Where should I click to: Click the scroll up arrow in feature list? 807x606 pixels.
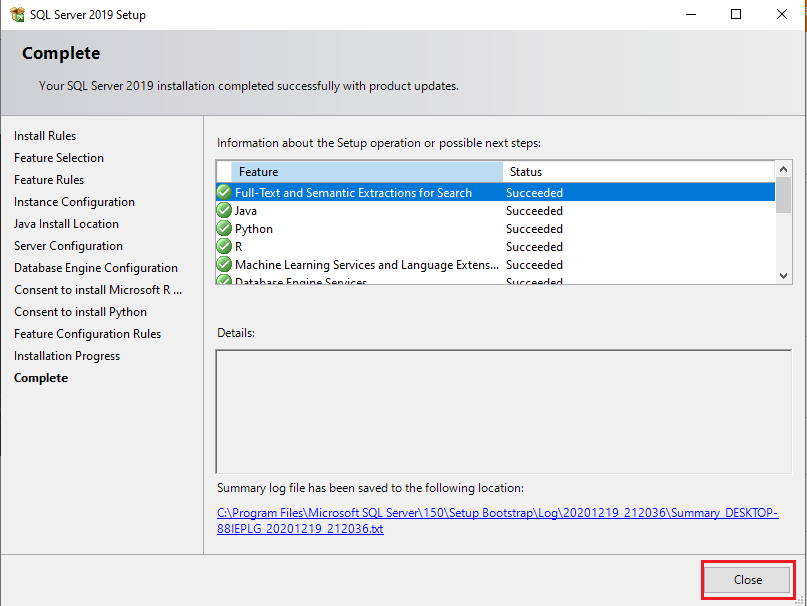point(781,168)
